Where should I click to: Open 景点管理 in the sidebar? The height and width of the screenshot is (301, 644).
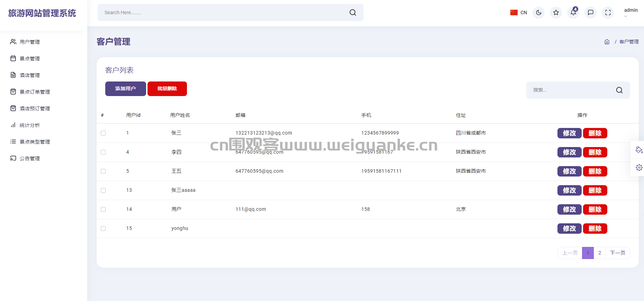click(30, 59)
